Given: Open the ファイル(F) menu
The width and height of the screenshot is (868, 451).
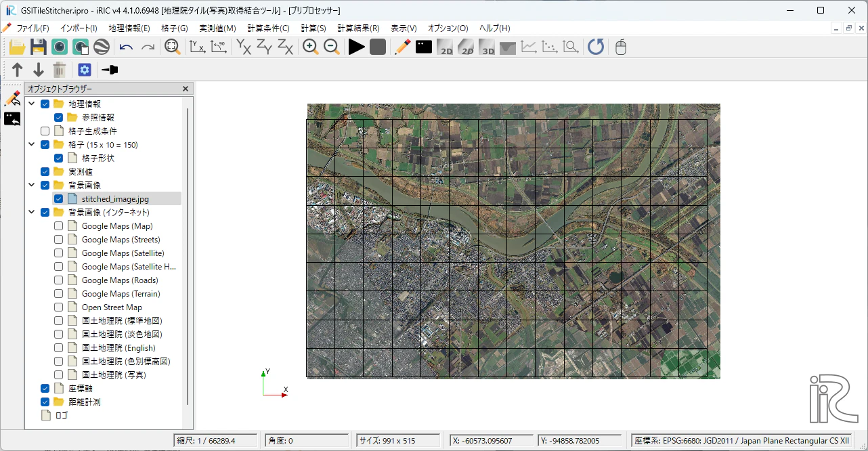Looking at the screenshot, I should [32, 28].
